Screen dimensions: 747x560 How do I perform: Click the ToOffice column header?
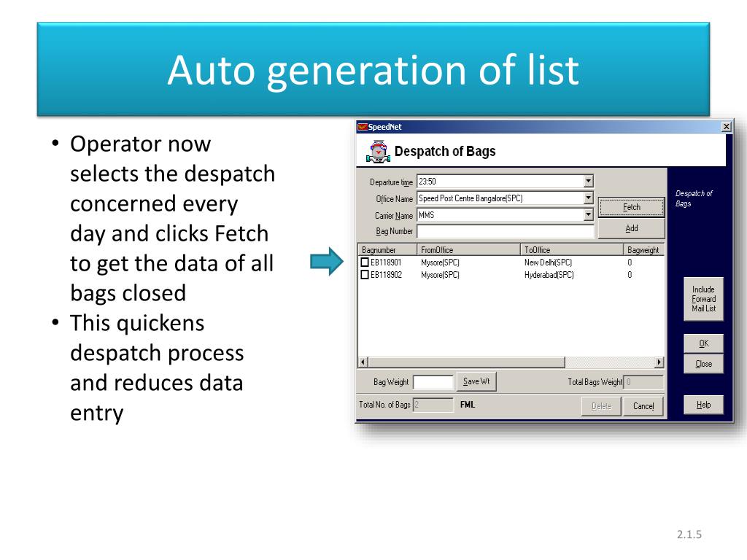coord(572,249)
